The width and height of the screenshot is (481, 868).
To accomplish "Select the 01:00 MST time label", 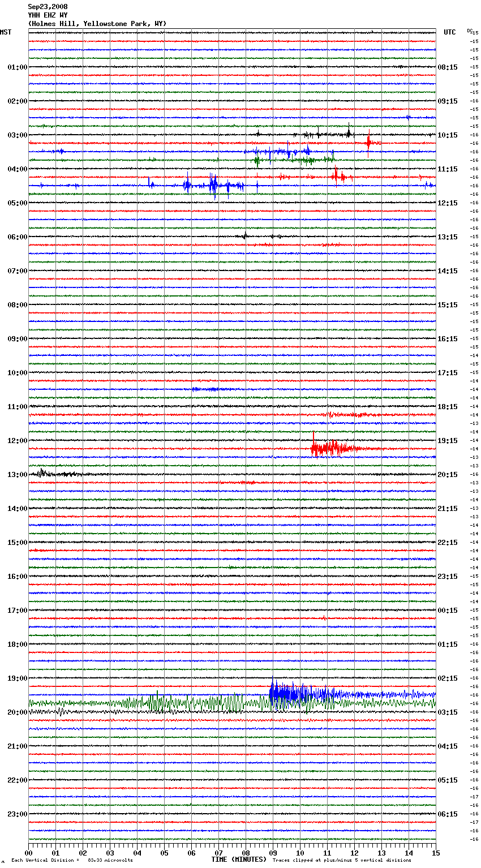I will click(x=17, y=67).
